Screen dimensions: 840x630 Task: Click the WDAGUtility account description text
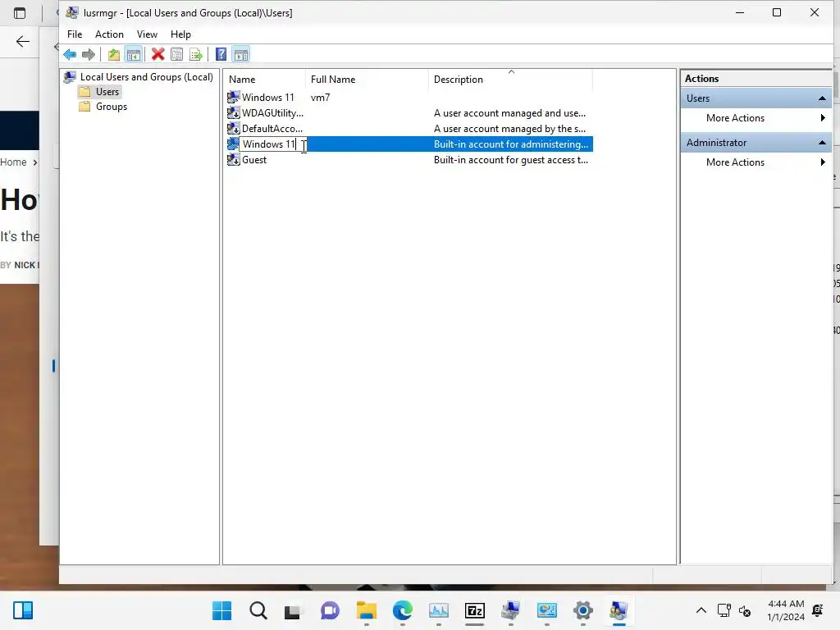click(x=509, y=113)
